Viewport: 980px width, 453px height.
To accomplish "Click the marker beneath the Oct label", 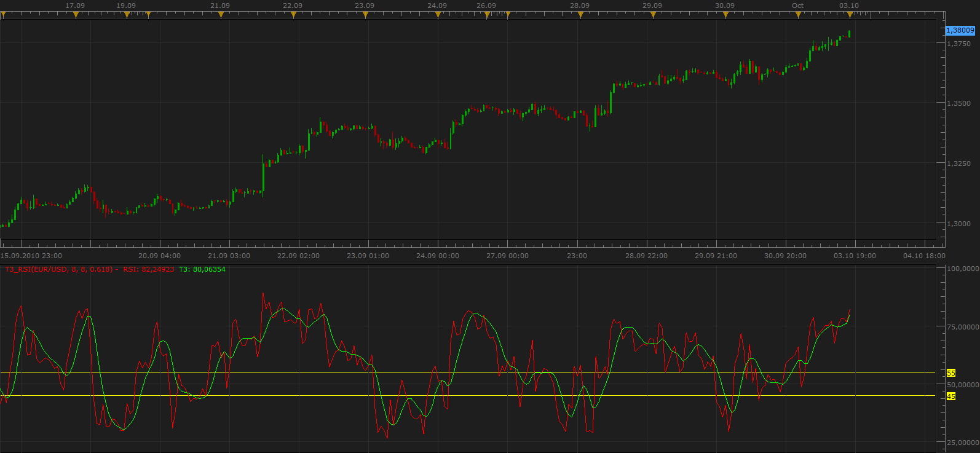I will tap(798, 15).
